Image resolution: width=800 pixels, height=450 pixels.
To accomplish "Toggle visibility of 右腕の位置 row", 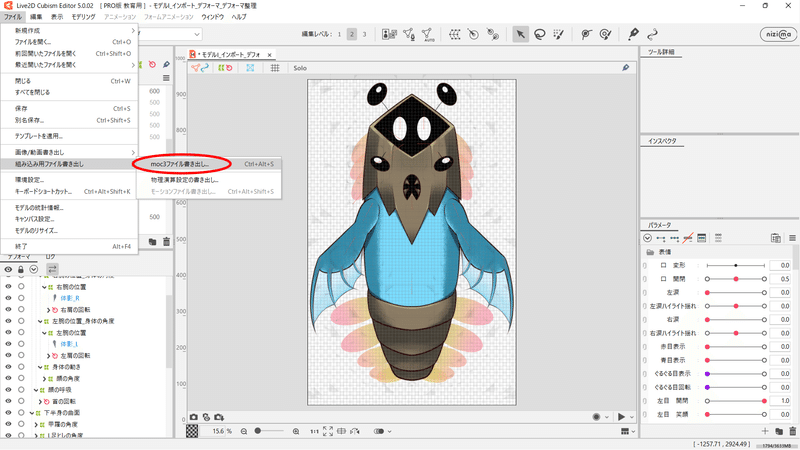I will click(8, 287).
